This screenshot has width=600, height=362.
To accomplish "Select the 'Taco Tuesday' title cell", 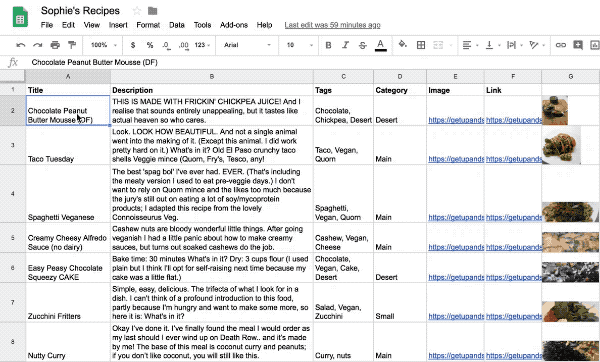I will (68, 145).
